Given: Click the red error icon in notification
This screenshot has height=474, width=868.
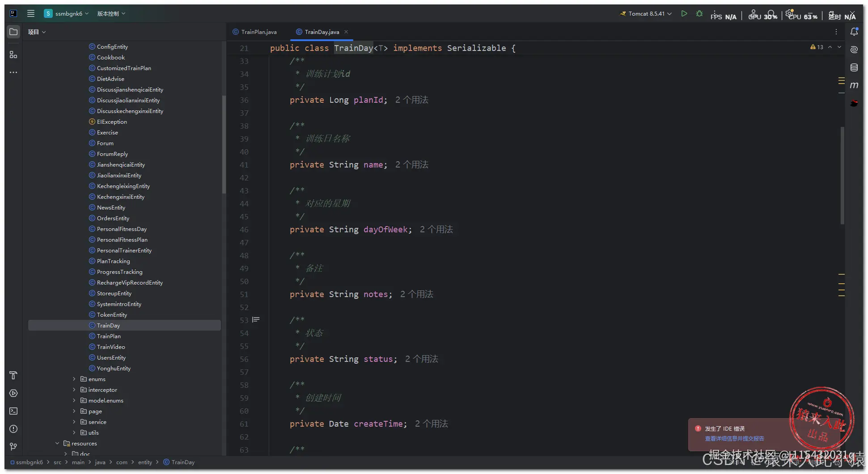Looking at the screenshot, I should pos(698,428).
